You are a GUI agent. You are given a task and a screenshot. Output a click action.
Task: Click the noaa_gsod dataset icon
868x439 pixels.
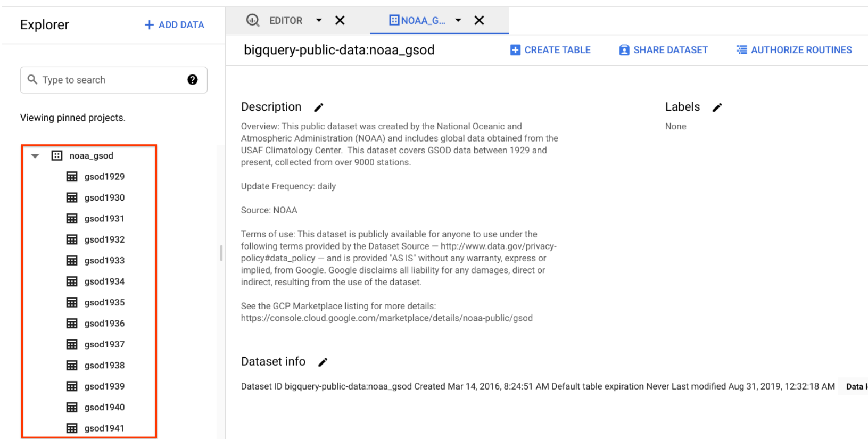(x=57, y=155)
